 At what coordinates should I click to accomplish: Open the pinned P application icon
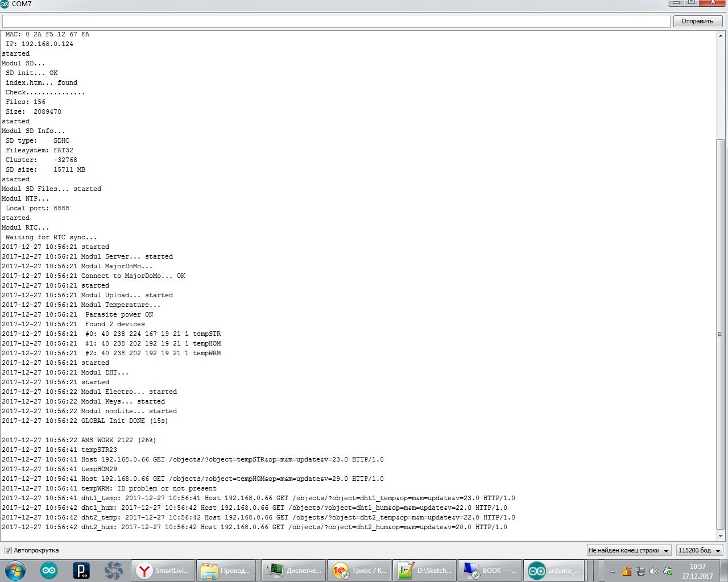coord(81,571)
